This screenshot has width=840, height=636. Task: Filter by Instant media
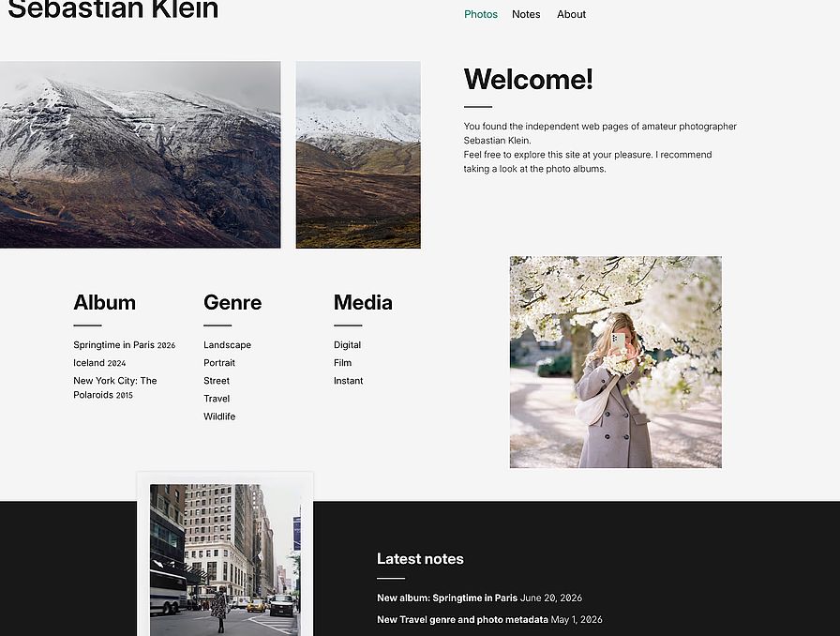tap(348, 381)
